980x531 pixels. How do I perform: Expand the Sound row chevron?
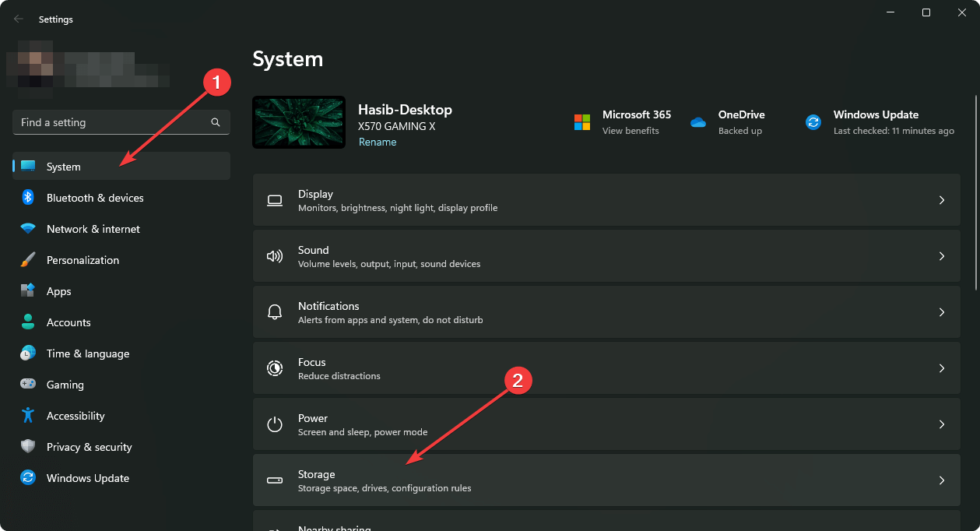coord(942,256)
